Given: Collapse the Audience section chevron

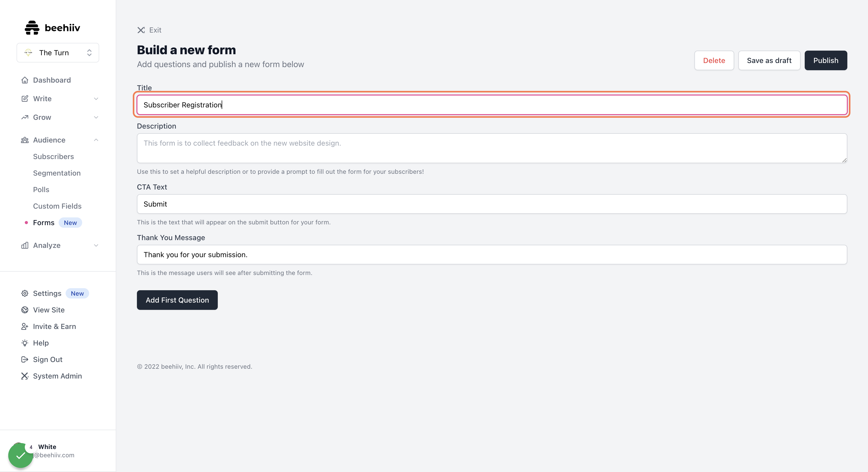Looking at the screenshot, I should click(96, 140).
